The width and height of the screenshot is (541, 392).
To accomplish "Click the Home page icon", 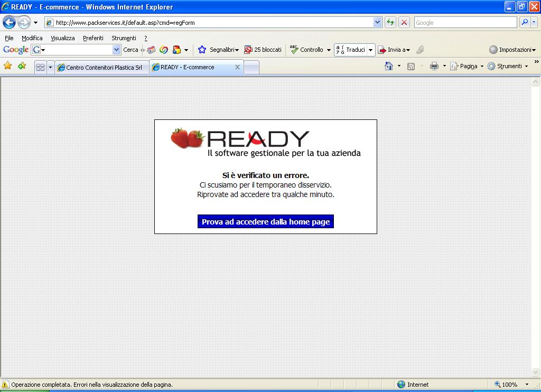I will tap(389, 66).
